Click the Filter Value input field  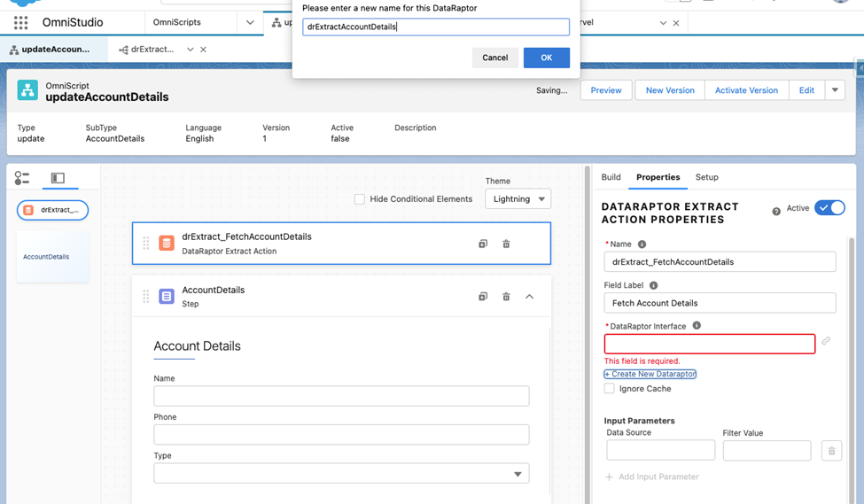(767, 451)
